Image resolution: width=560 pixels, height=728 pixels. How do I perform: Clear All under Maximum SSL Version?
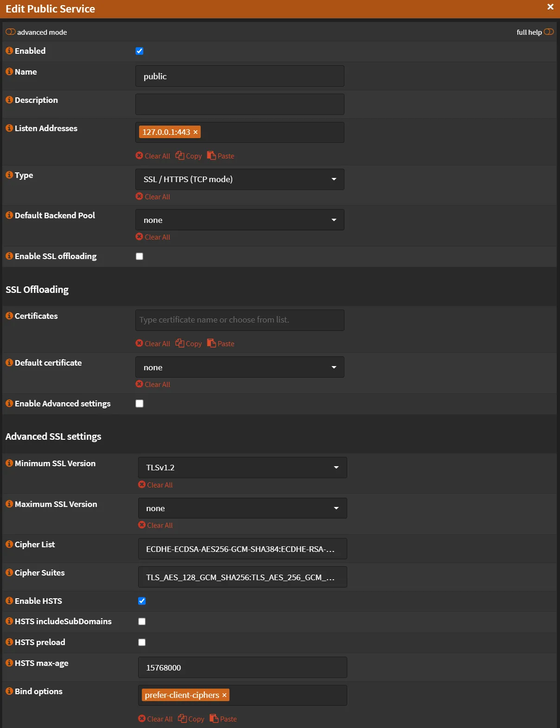tap(155, 525)
